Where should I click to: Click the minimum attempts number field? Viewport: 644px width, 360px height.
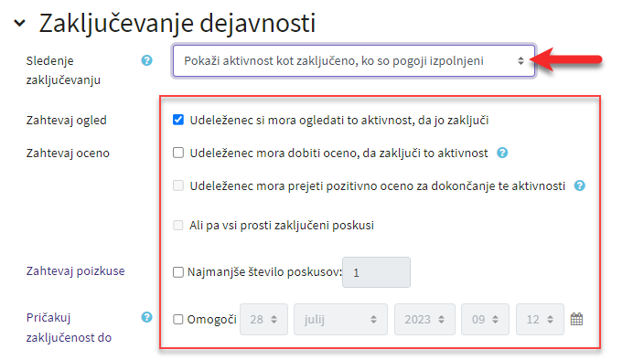(376, 272)
